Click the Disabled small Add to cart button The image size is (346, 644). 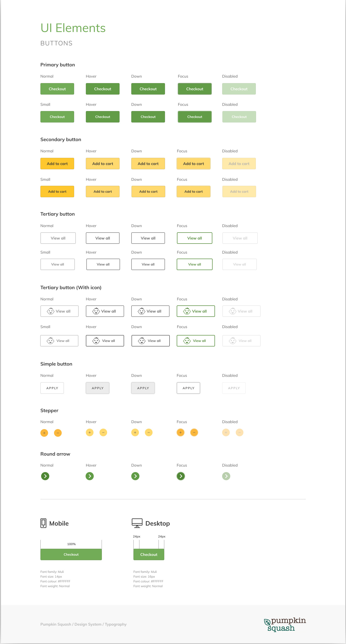click(x=239, y=192)
